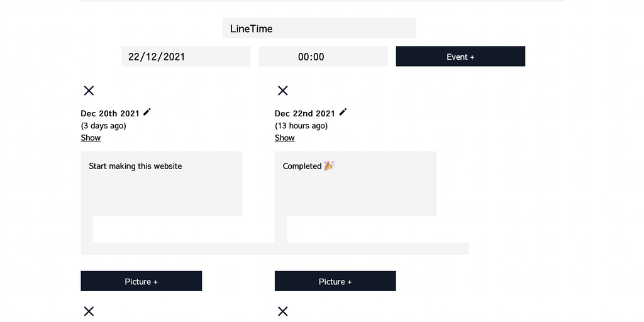Select the Dec 22nd 2021 date heading
The height and width of the screenshot is (322, 644).
[304, 114]
